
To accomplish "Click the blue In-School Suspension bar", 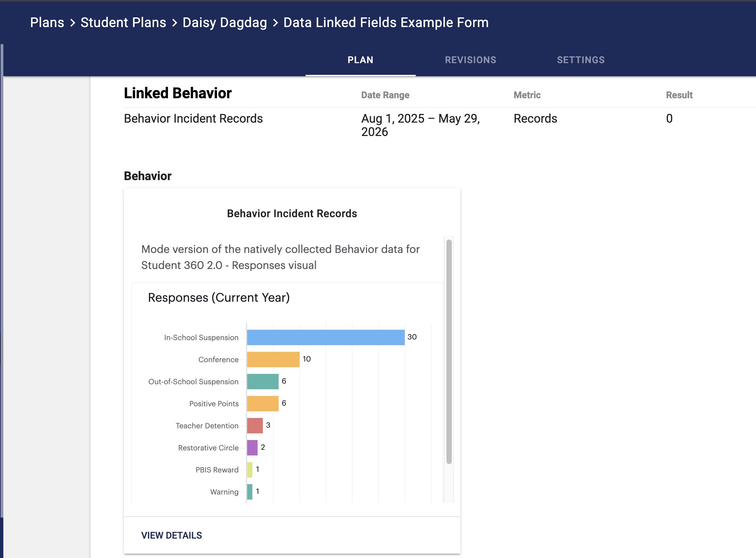I will [325, 337].
